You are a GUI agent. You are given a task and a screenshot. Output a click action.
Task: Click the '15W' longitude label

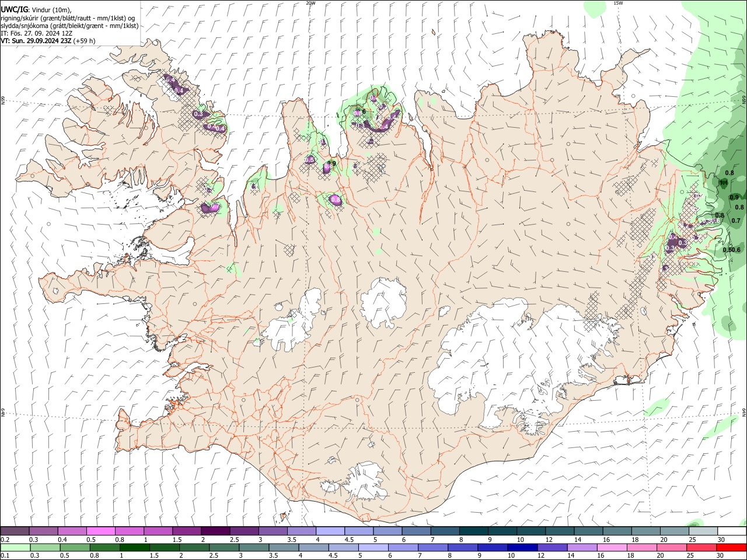click(618, 3)
